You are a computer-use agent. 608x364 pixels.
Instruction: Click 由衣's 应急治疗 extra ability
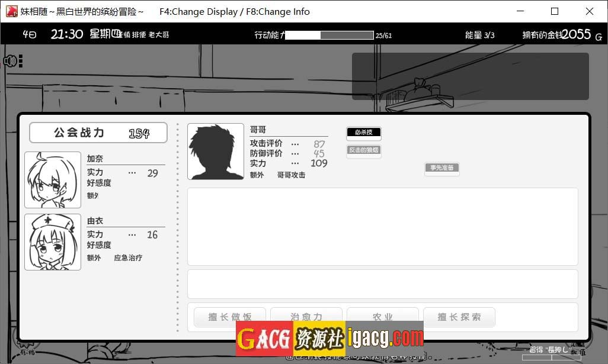pyautogui.click(x=128, y=258)
